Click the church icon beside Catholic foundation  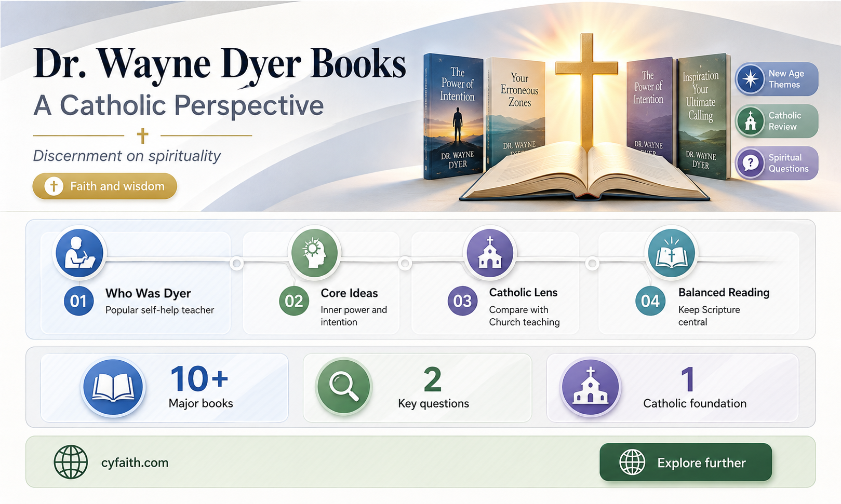tap(591, 387)
